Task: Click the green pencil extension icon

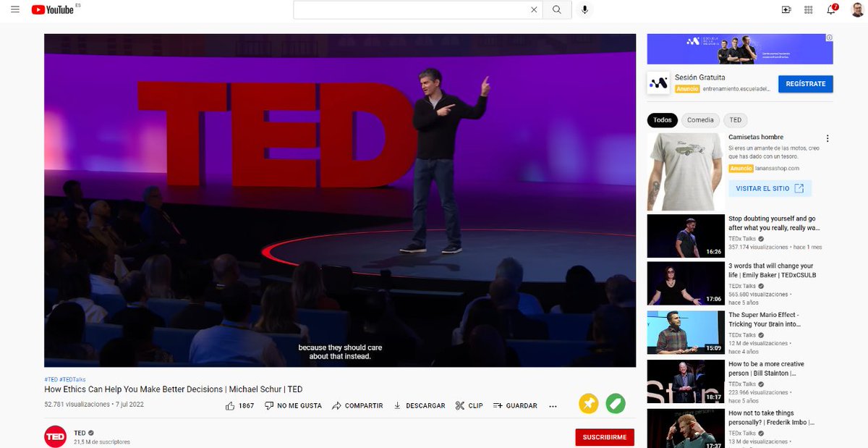Action: 616,404
